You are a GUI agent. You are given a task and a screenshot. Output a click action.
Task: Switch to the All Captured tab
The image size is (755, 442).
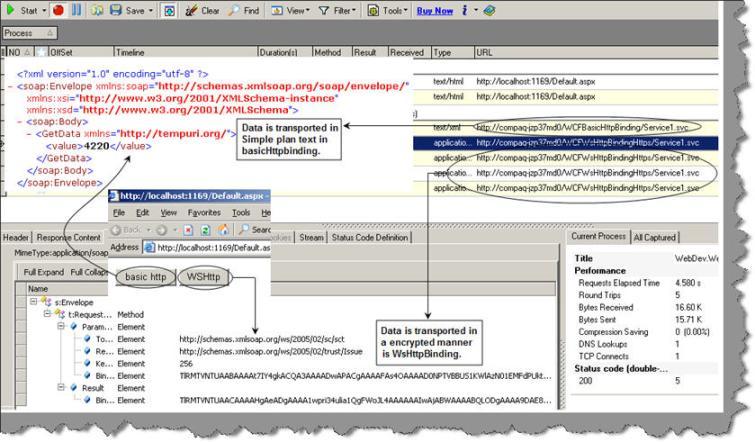click(654, 237)
